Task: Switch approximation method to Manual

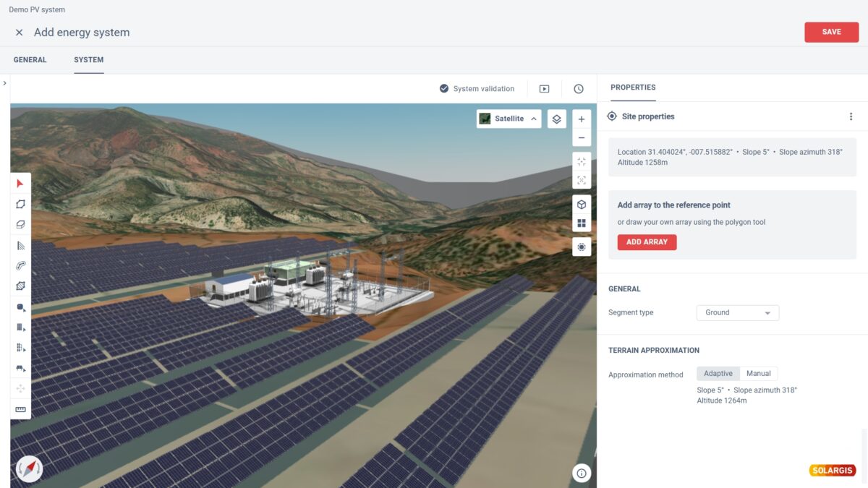Action: pyautogui.click(x=759, y=373)
